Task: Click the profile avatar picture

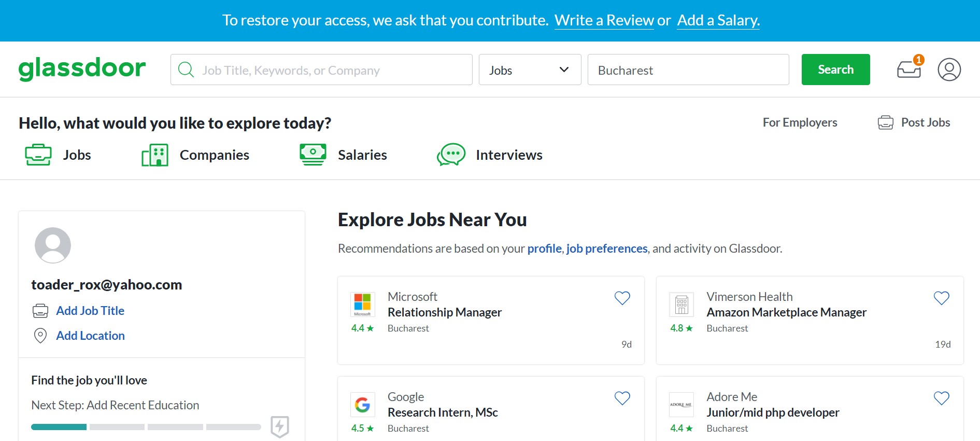Action: pyautogui.click(x=53, y=245)
